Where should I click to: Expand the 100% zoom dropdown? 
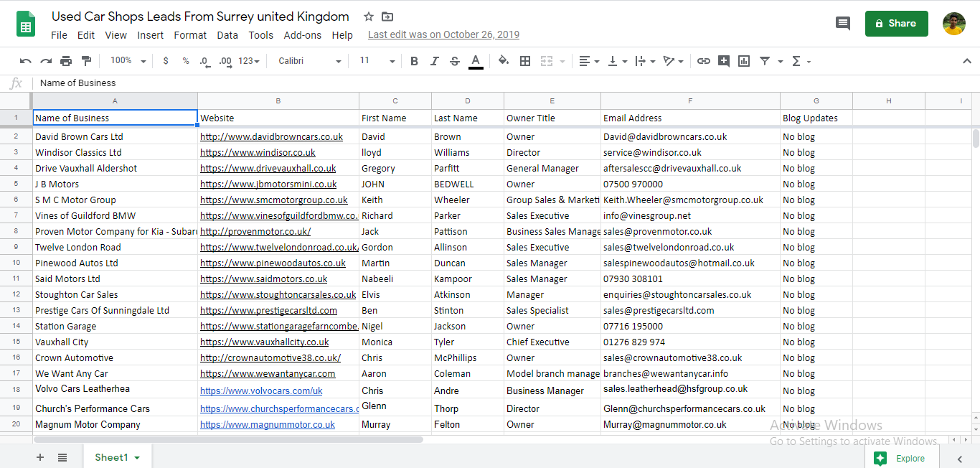(128, 61)
